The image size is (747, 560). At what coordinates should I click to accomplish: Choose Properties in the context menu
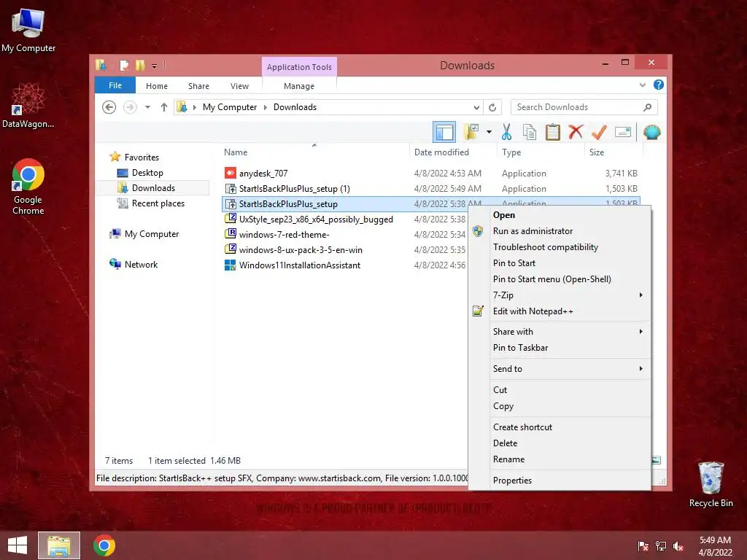click(x=560, y=480)
